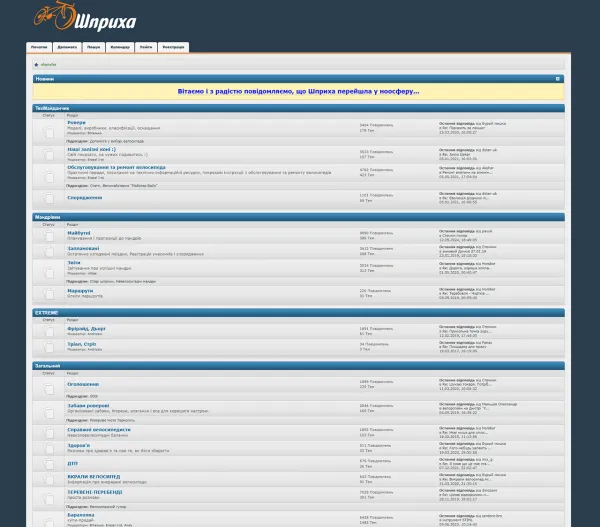The height and width of the screenshot is (527, 600).
Task: Open the Увійти login tab
Action: [x=146, y=47]
